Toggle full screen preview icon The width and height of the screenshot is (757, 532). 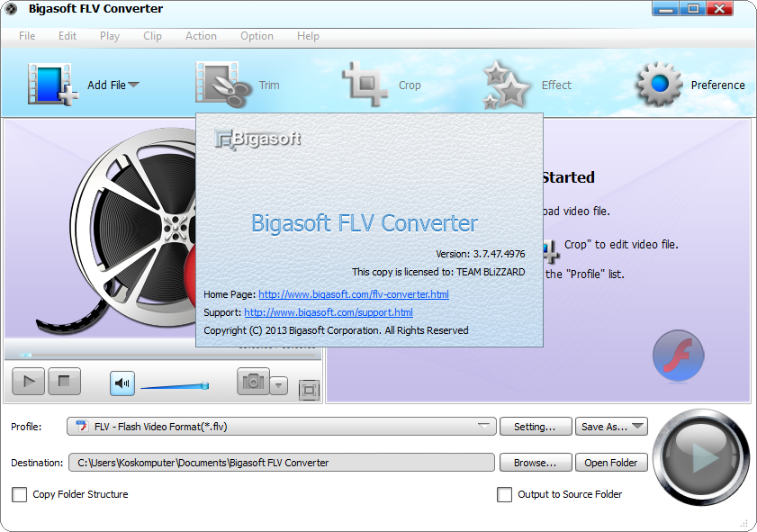coord(309,390)
